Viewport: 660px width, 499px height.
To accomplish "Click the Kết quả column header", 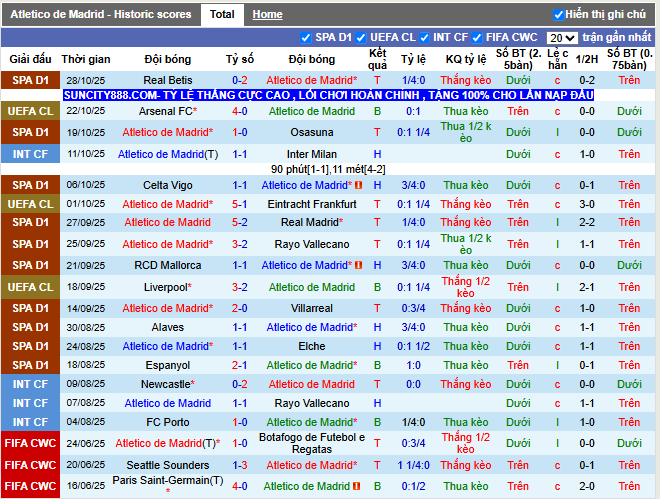I will click(378, 59).
